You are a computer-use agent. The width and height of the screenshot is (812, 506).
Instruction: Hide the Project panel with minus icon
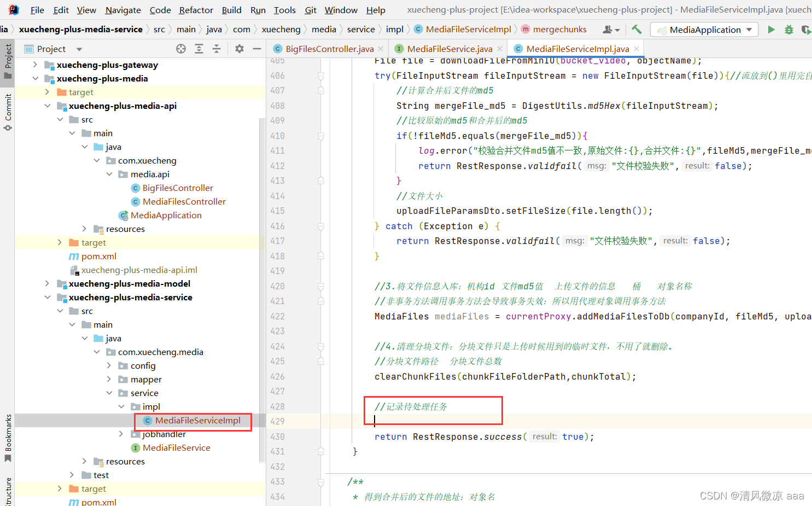(256, 49)
